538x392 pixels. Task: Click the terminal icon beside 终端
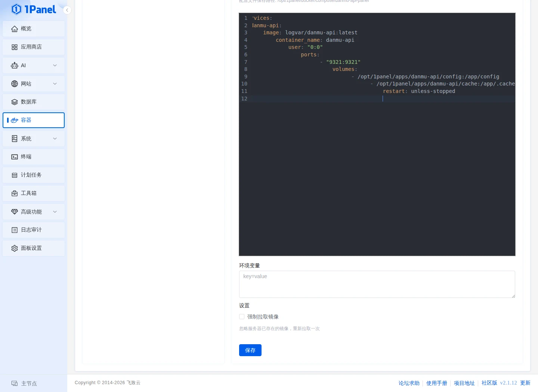15,157
